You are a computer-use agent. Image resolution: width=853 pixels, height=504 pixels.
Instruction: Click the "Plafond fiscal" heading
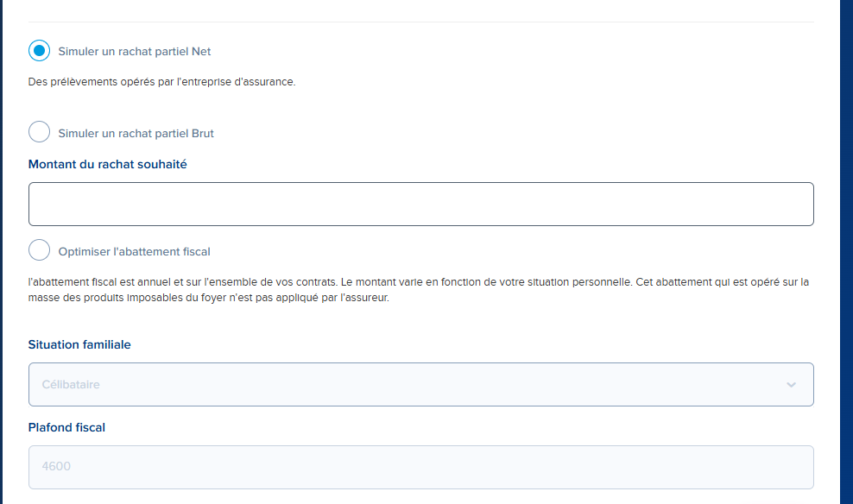pos(66,427)
